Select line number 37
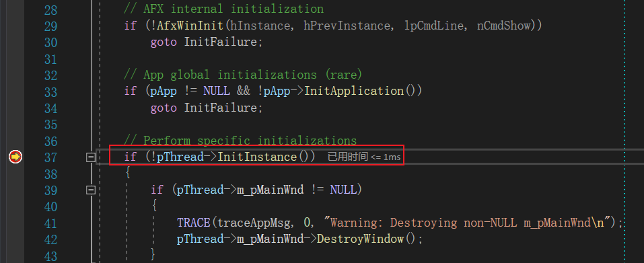644x263 pixels. pos(50,157)
